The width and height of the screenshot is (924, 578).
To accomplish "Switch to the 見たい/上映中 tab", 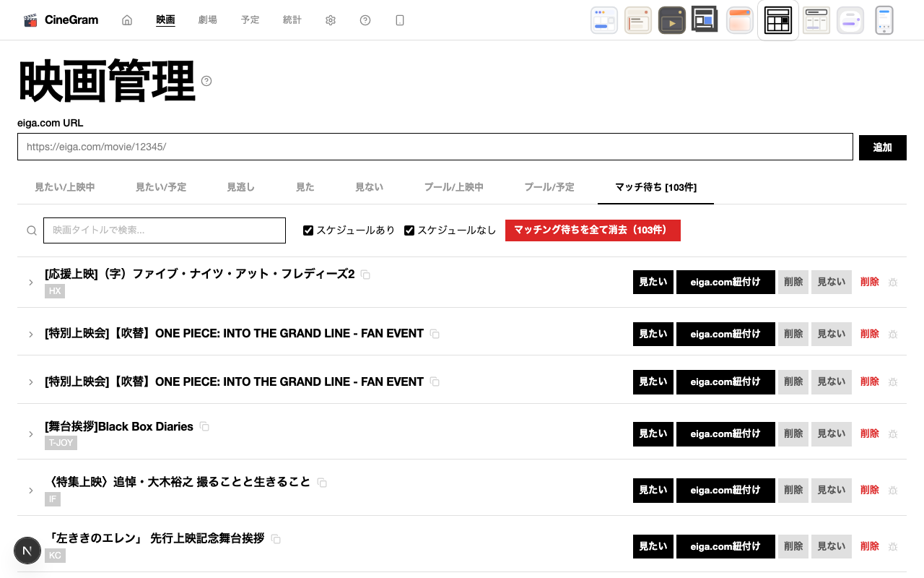I will (x=65, y=187).
